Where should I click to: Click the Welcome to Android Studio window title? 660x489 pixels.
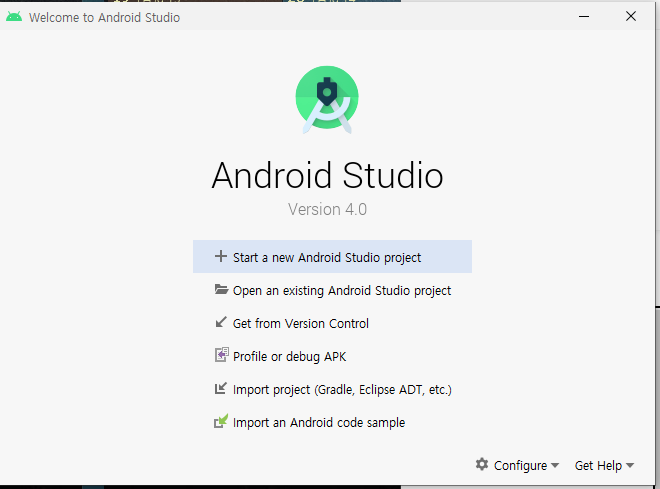tap(104, 17)
